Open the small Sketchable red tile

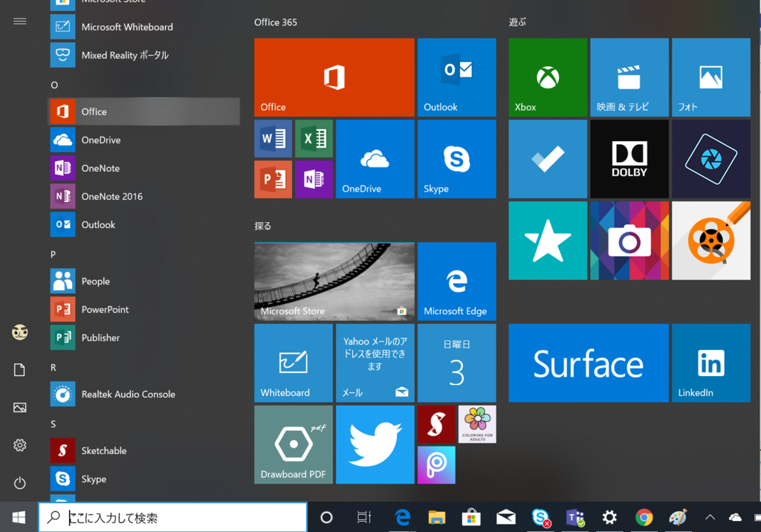point(436,424)
